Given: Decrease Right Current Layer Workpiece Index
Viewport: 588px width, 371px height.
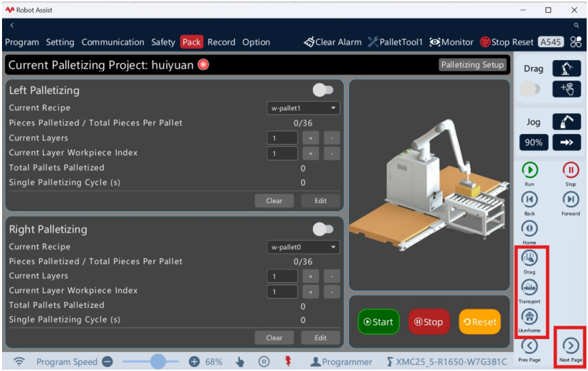Looking at the screenshot, I should 331,292.
